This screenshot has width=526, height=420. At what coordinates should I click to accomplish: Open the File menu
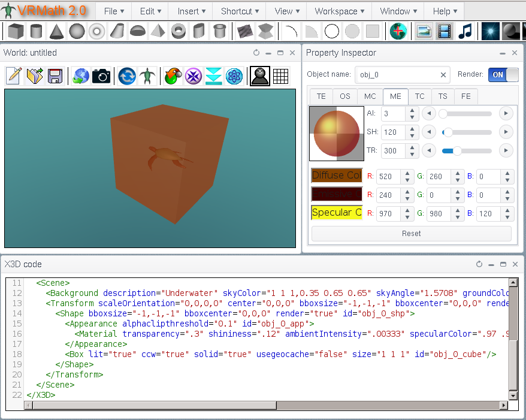click(x=113, y=10)
